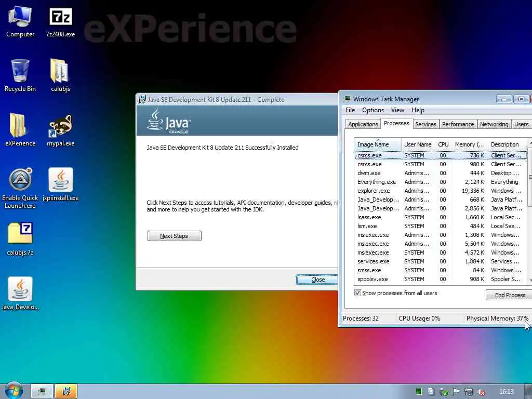Click the green CPU meter tray icon

[x=419, y=392]
